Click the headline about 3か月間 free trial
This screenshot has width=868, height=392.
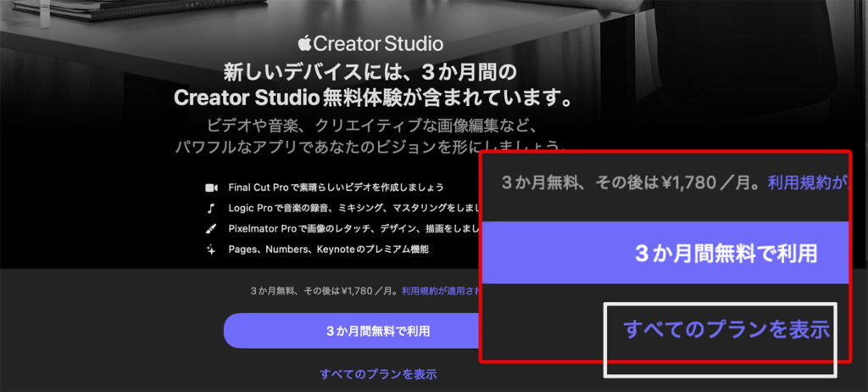coord(370,83)
